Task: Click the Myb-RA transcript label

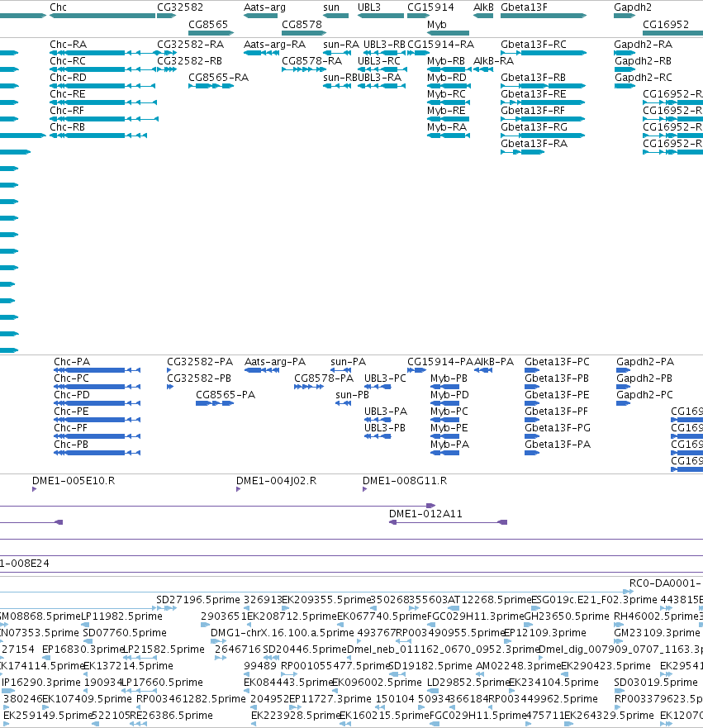Action: [447, 127]
